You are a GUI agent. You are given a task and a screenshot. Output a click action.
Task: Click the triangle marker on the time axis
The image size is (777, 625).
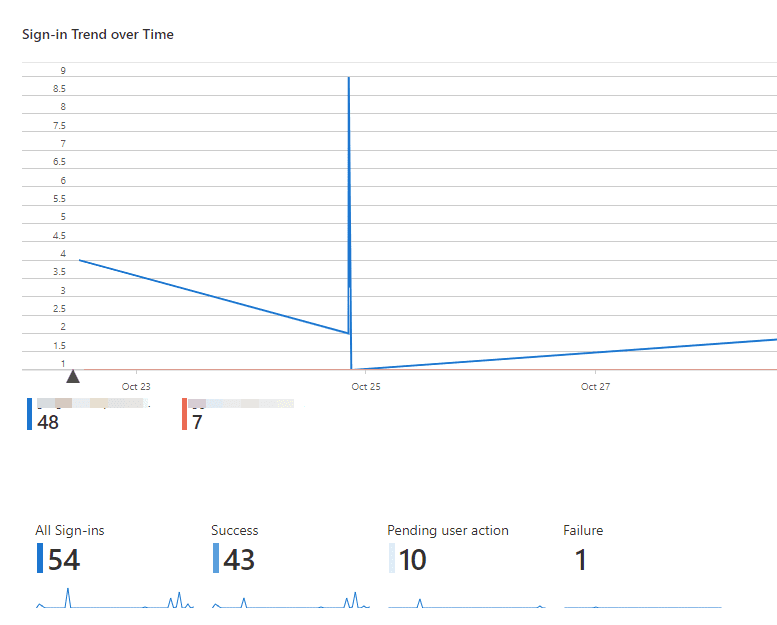pyautogui.click(x=72, y=377)
